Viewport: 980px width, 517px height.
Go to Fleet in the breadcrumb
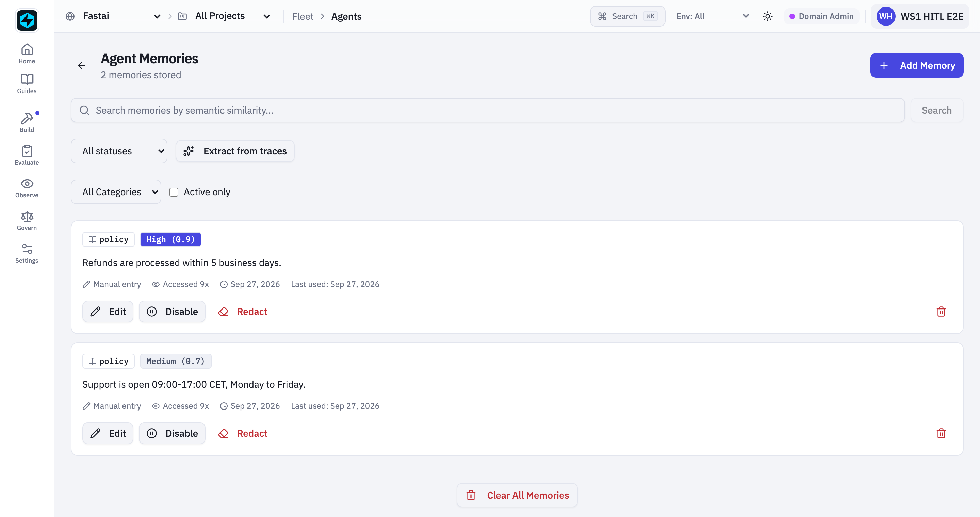tap(303, 16)
